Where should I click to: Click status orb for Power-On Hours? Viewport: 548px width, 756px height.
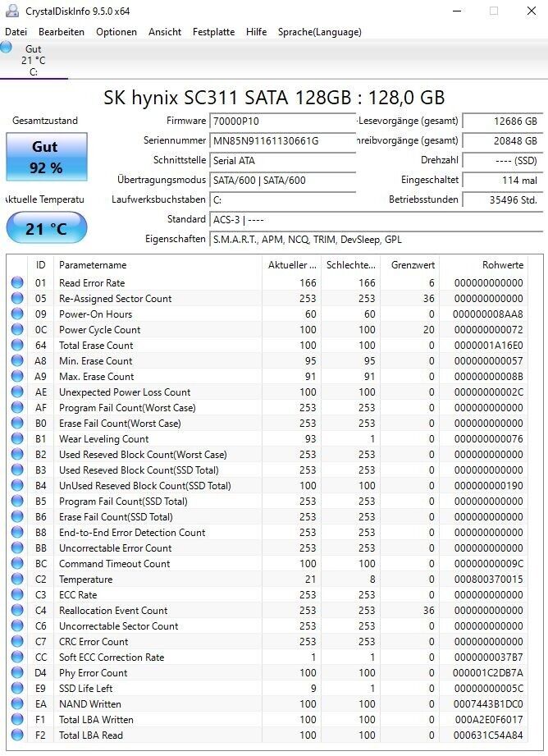pos(17,314)
